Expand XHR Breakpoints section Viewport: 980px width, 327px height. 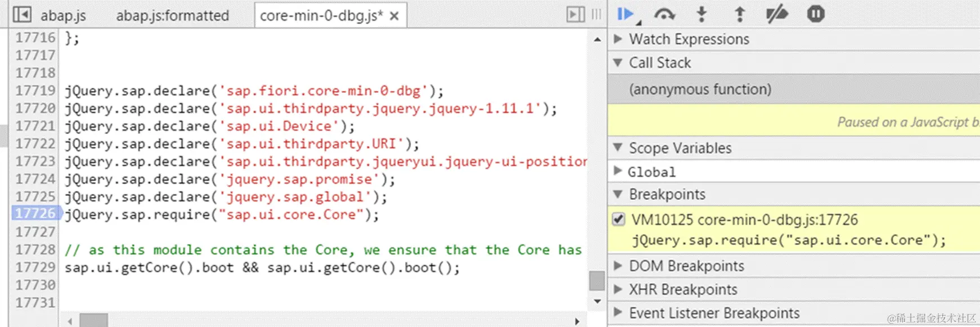618,289
